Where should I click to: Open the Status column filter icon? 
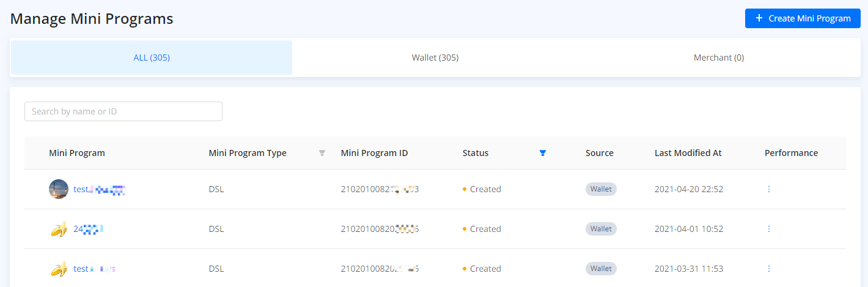tap(543, 153)
